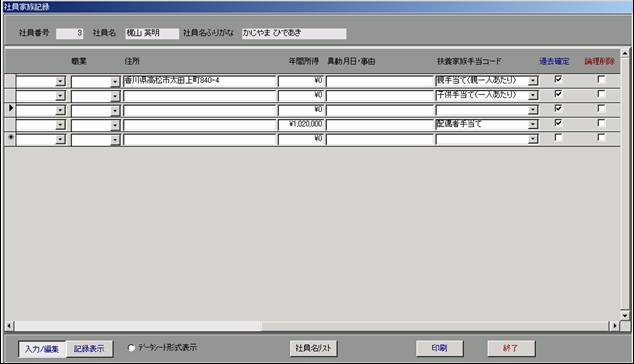The image size is (634, 364).
Task: Click the 終了 exit button
Action: click(511, 348)
